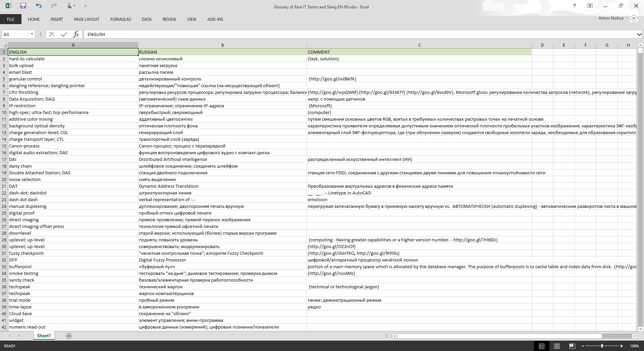Switch to Page Layout view icon
This screenshot has height=351, width=644.
tap(557, 346)
